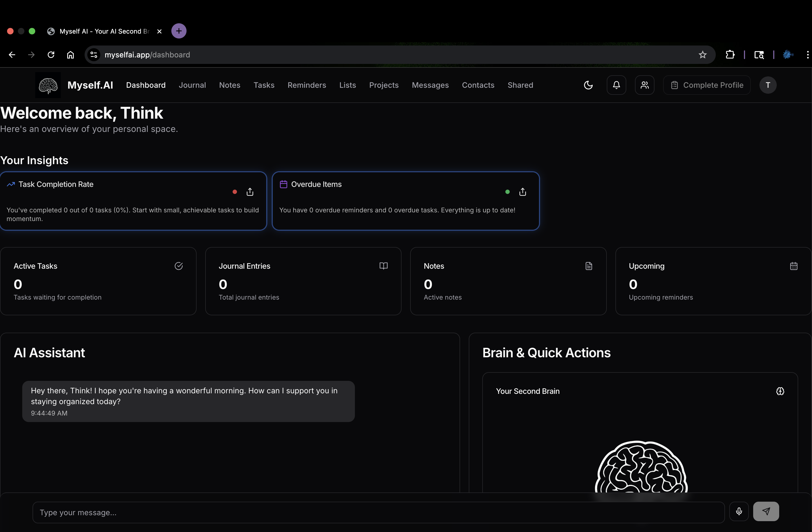Open the Dashboard nav item
The height and width of the screenshot is (532, 812).
click(x=146, y=85)
